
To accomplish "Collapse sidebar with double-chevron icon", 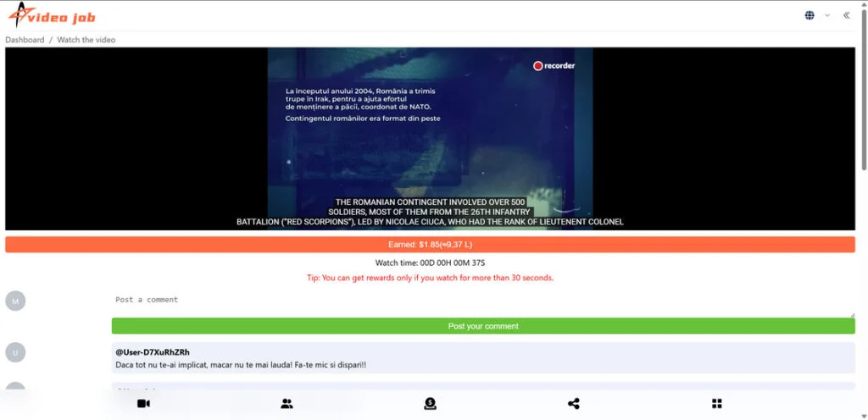I will (847, 15).
